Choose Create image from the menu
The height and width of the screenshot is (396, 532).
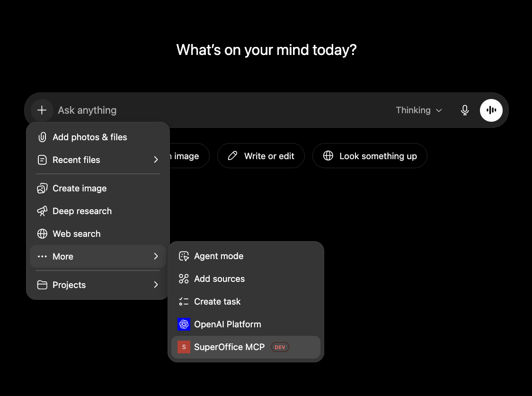[98, 189]
